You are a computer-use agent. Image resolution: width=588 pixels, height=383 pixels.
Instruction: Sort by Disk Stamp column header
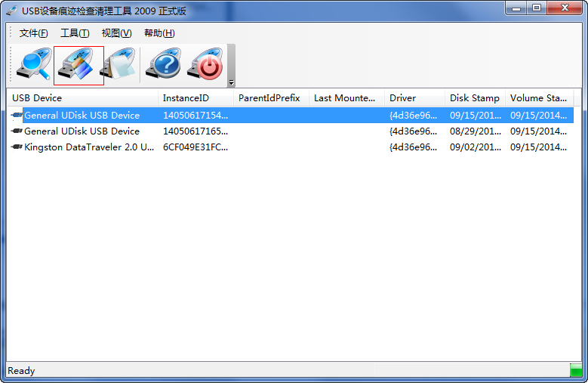coord(475,98)
